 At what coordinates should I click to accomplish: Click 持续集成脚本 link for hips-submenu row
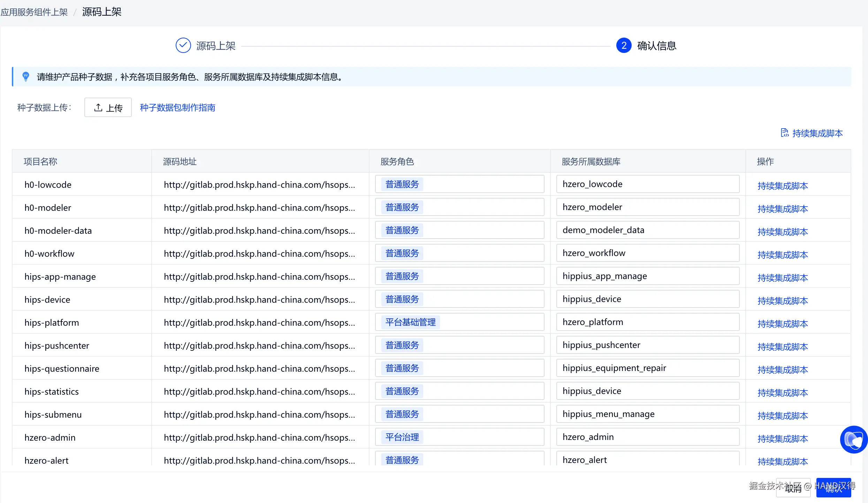(x=782, y=416)
